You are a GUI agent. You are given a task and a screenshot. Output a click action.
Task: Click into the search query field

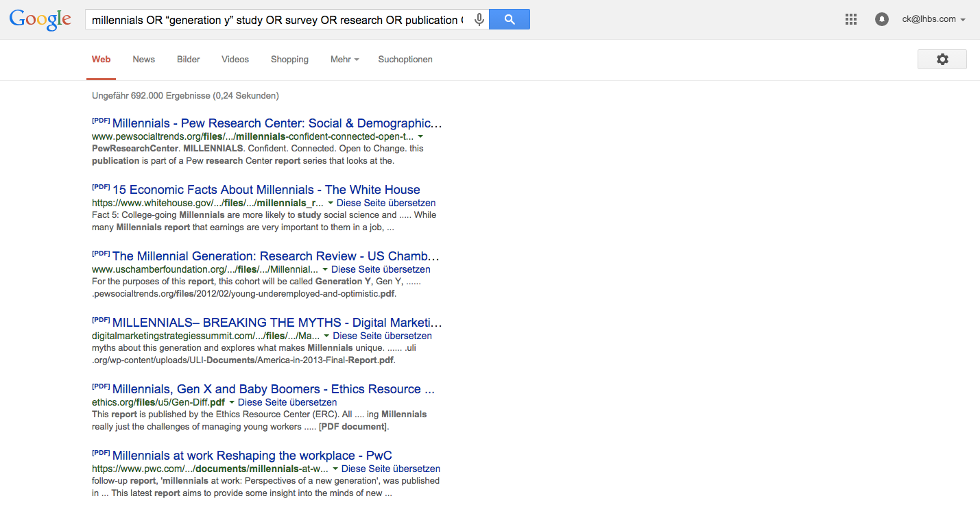point(278,20)
